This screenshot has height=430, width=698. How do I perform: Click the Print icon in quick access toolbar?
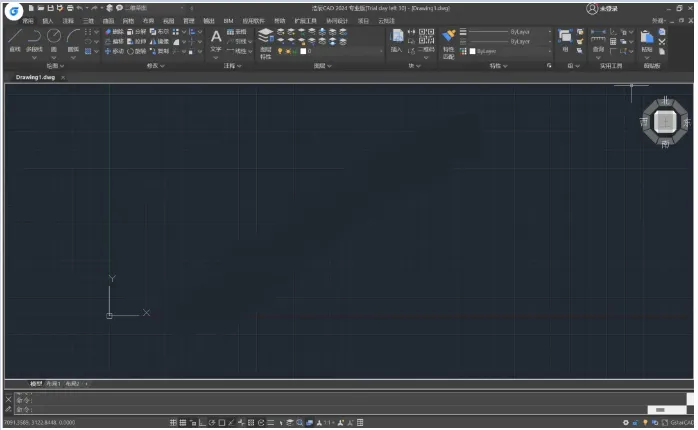(x=70, y=8)
